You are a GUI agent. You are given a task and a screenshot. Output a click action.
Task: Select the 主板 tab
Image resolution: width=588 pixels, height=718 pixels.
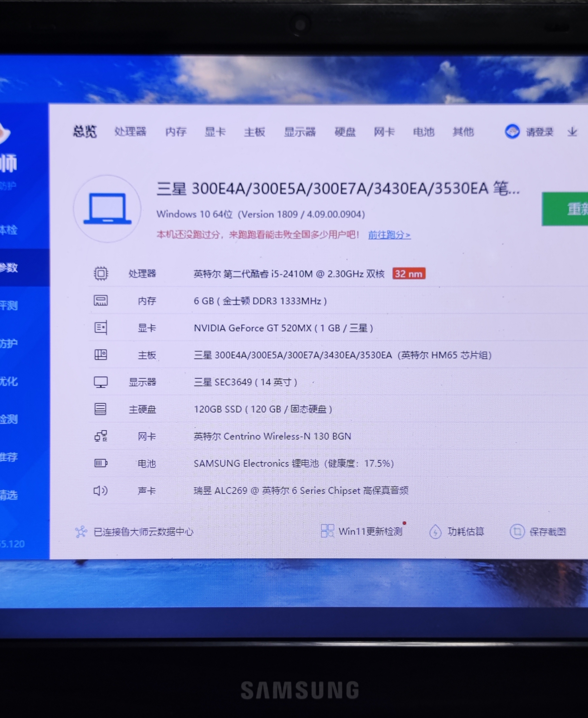pyautogui.click(x=254, y=131)
